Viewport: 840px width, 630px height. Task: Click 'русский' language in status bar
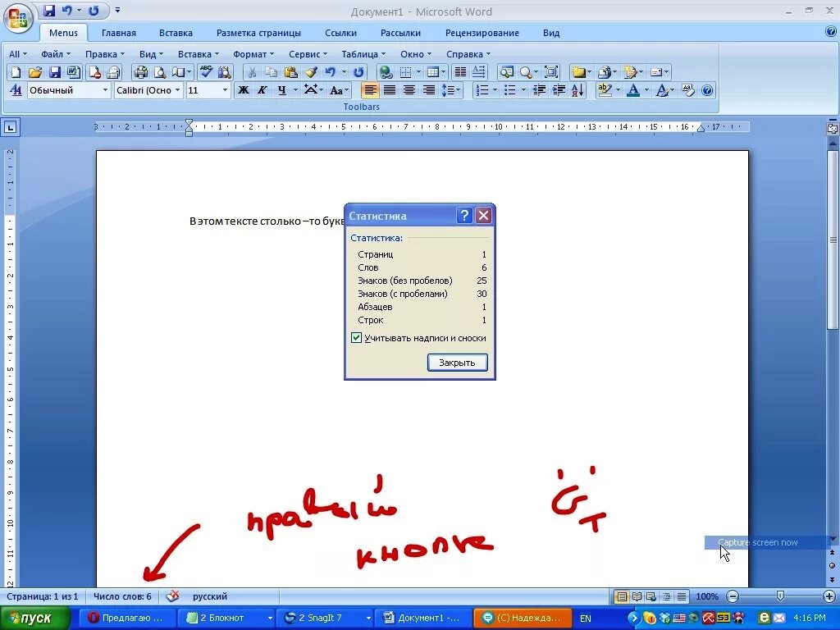[210, 596]
